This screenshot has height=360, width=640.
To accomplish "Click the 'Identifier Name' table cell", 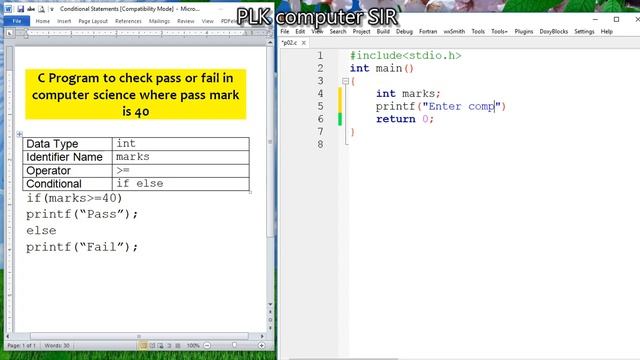I will point(67,157).
